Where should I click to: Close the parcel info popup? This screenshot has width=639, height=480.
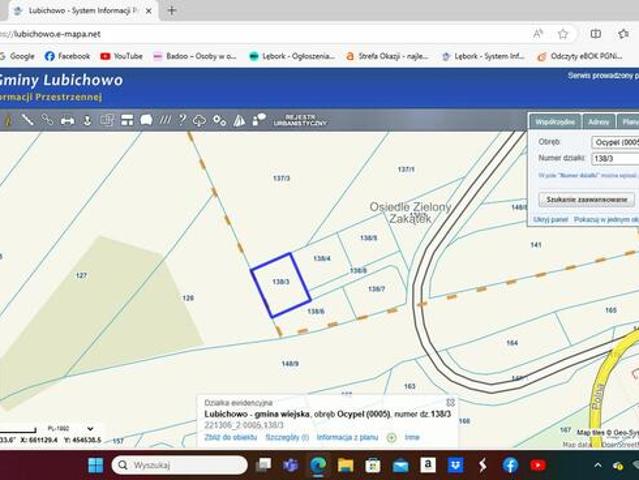pyautogui.click(x=450, y=402)
